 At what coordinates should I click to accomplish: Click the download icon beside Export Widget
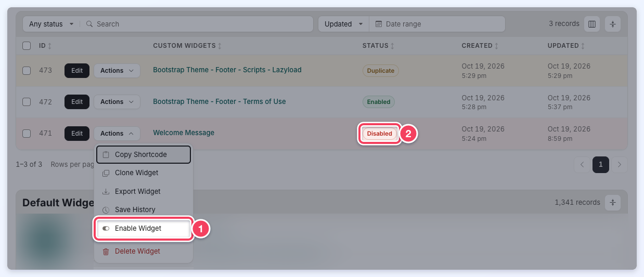[106, 191]
